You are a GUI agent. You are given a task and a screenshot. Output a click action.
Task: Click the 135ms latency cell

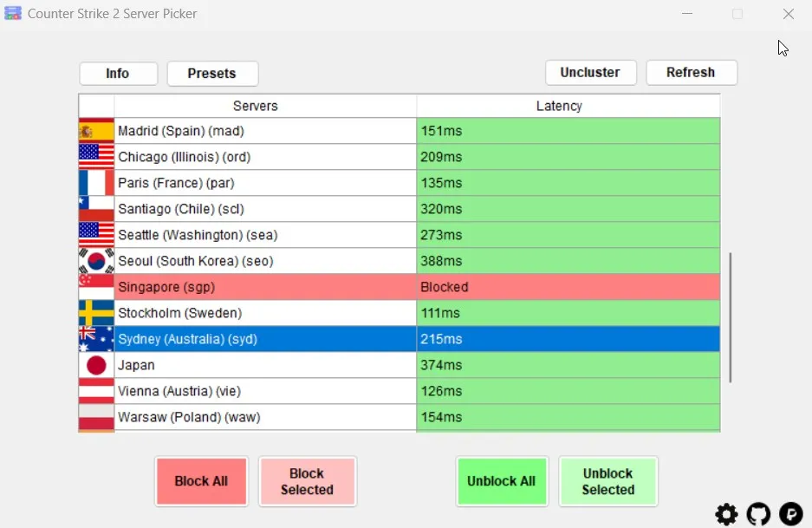coord(568,183)
